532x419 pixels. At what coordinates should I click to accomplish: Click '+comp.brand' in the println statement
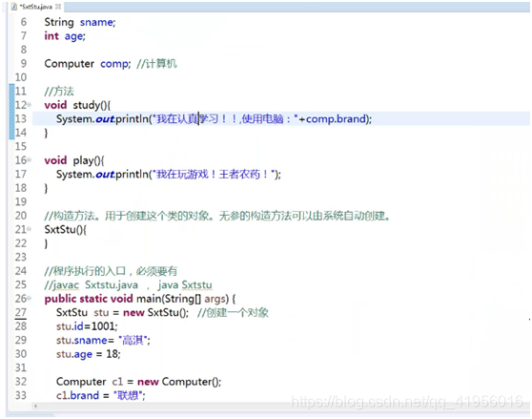tap(332, 119)
